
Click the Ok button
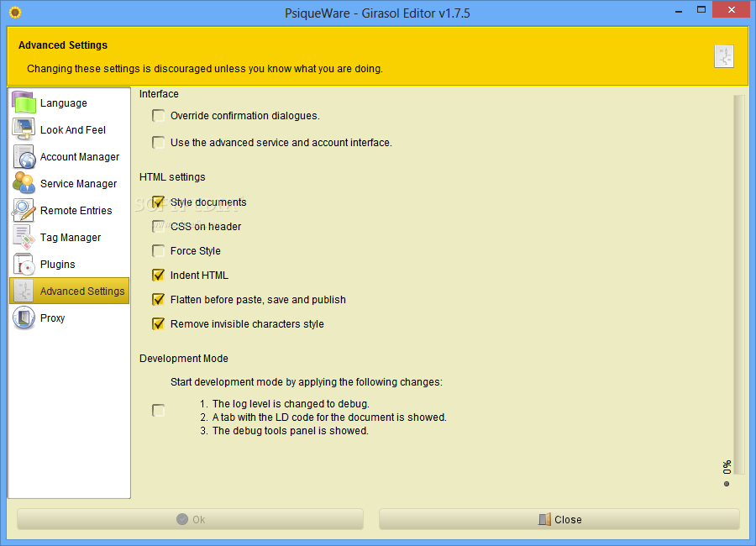190,519
